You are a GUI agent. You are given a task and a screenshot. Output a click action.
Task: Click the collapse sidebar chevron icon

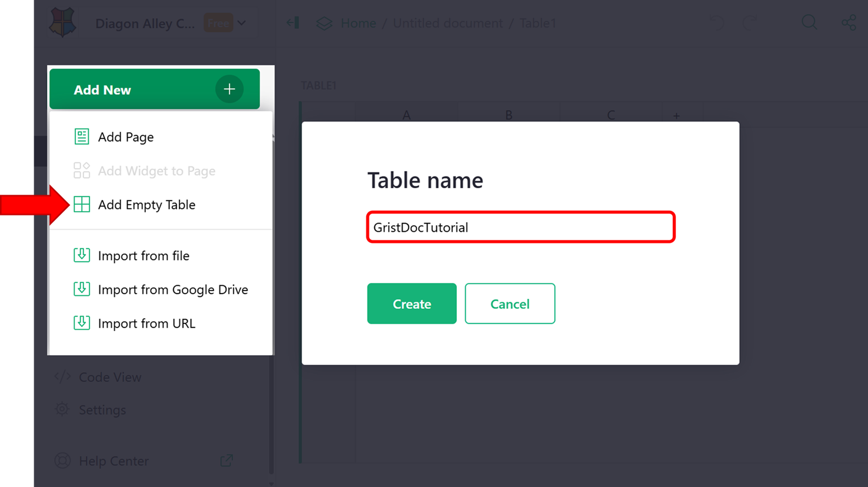click(x=293, y=22)
